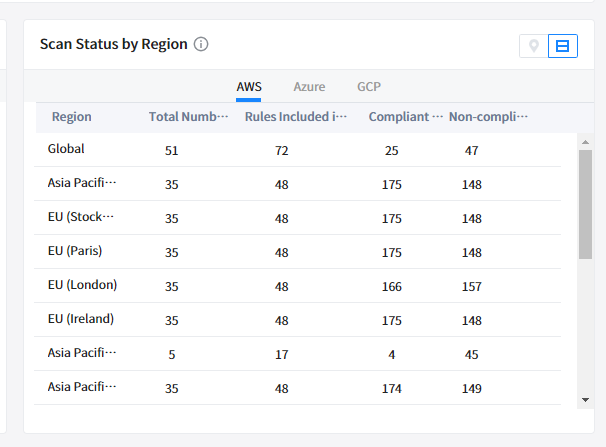Click the info icon beside Scan Status by Region
Screen dimensions: 606x447
[x=201, y=45]
